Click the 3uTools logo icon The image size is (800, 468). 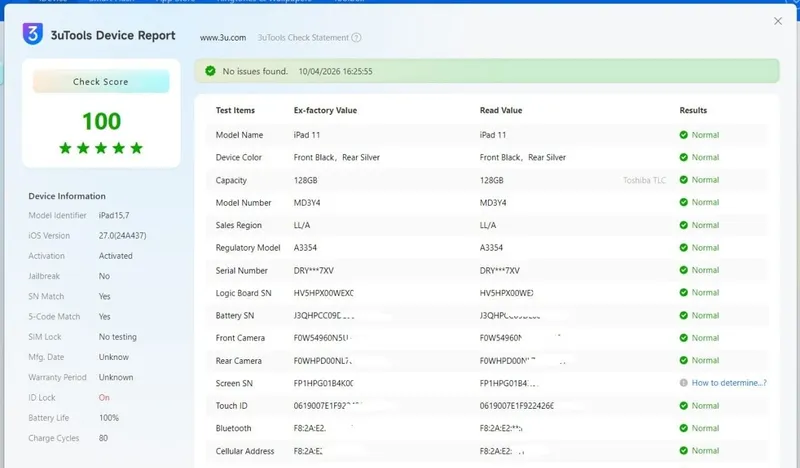pyautogui.click(x=33, y=34)
